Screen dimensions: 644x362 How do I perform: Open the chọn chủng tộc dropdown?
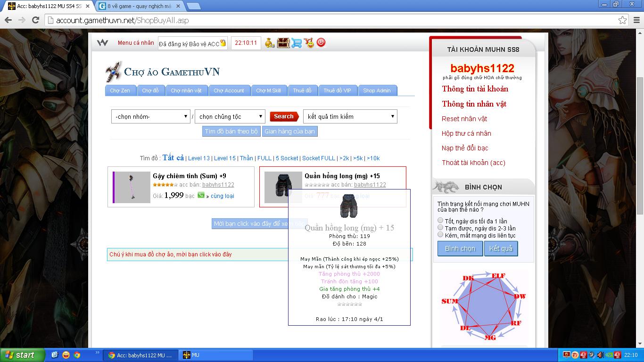click(x=230, y=116)
